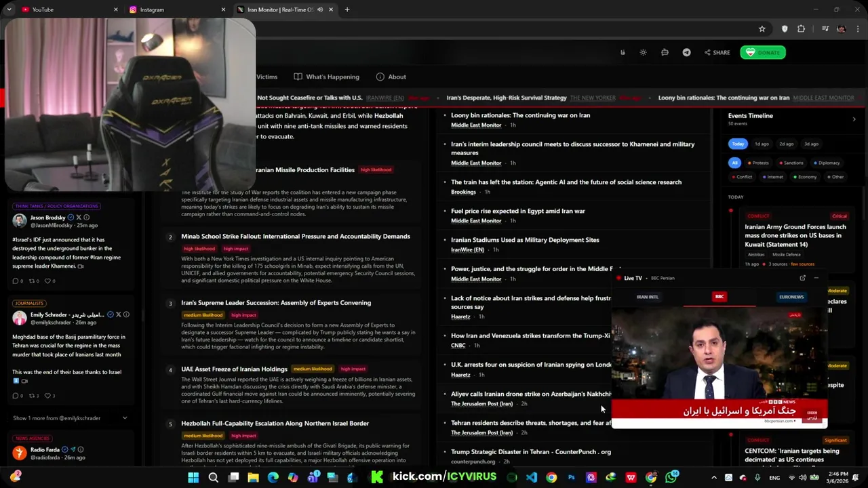This screenshot has height=488, width=868.
Task: Filter events by Conflict
Action: coord(741,177)
